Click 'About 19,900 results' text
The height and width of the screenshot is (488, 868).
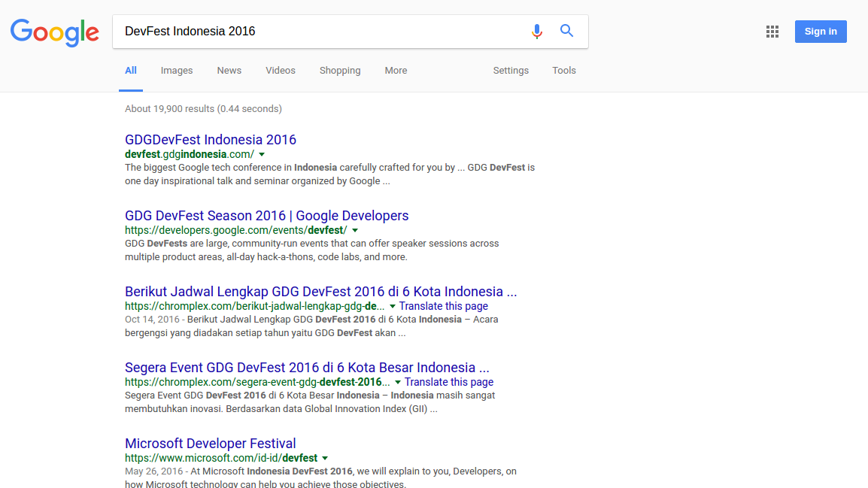(x=203, y=109)
